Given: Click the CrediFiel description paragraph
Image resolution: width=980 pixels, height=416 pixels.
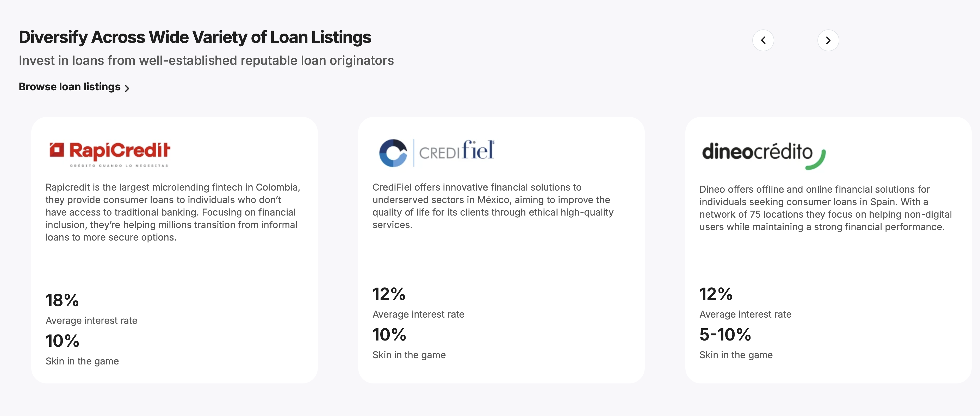Looking at the screenshot, I should (493, 206).
